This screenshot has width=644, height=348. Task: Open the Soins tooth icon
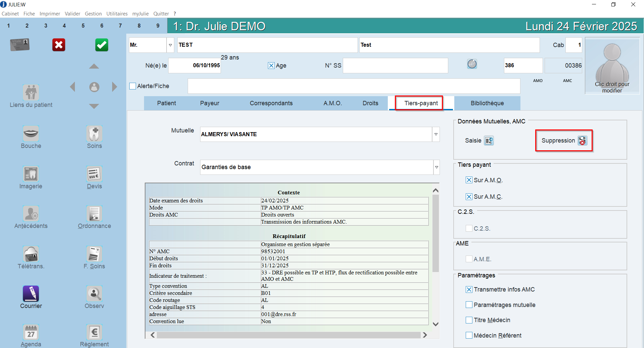(x=94, y=133)
